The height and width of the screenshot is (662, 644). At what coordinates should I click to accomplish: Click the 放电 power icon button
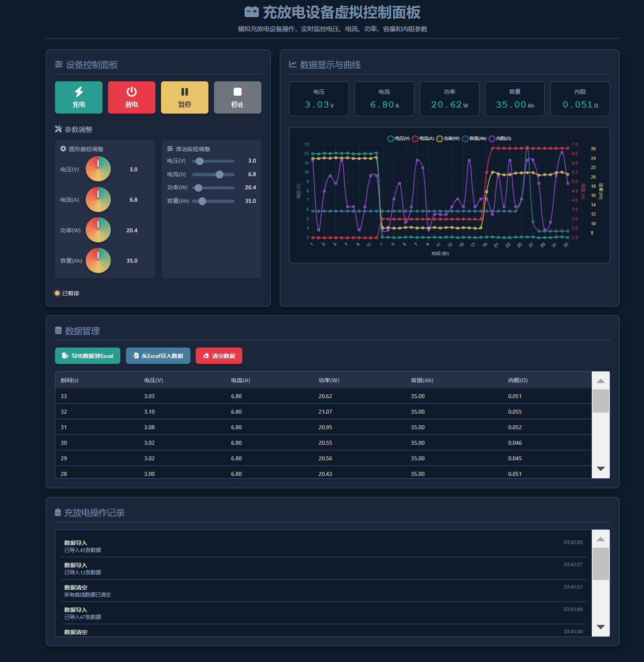pyautogui.click(x=132, y=98)
